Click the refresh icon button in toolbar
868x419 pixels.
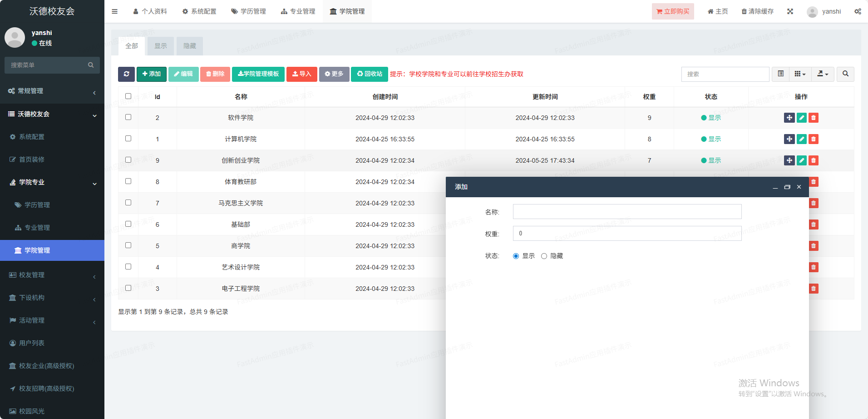point(126,74)
